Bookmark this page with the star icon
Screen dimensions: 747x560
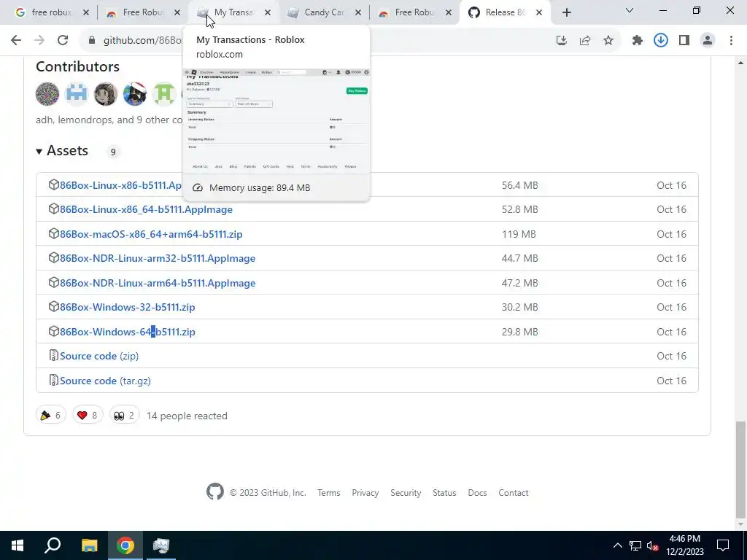(608, 41)
